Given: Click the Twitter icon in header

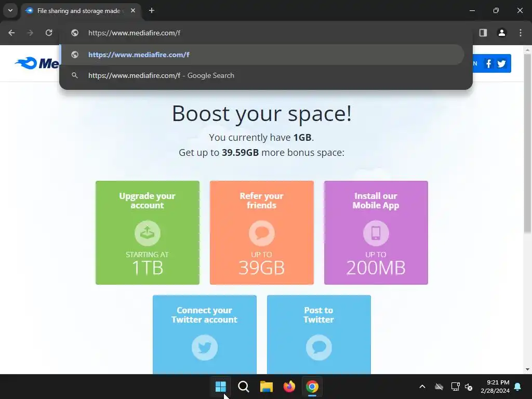Looking at the screenshot, I should click(502, 63).
